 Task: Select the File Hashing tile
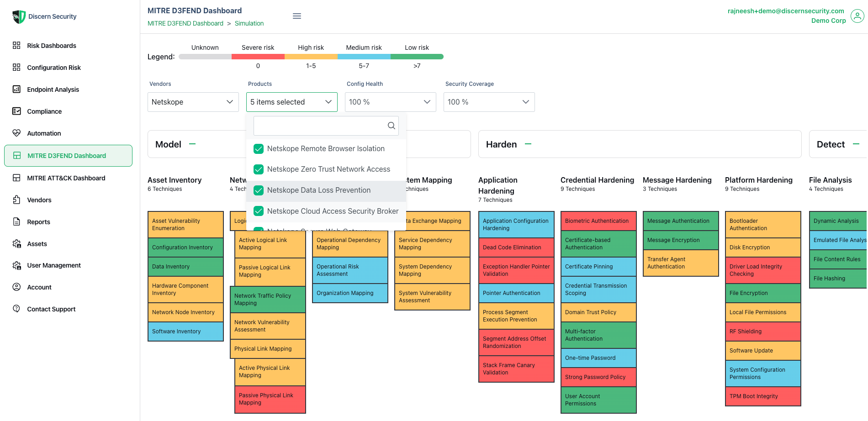click(x=838, y=279)
